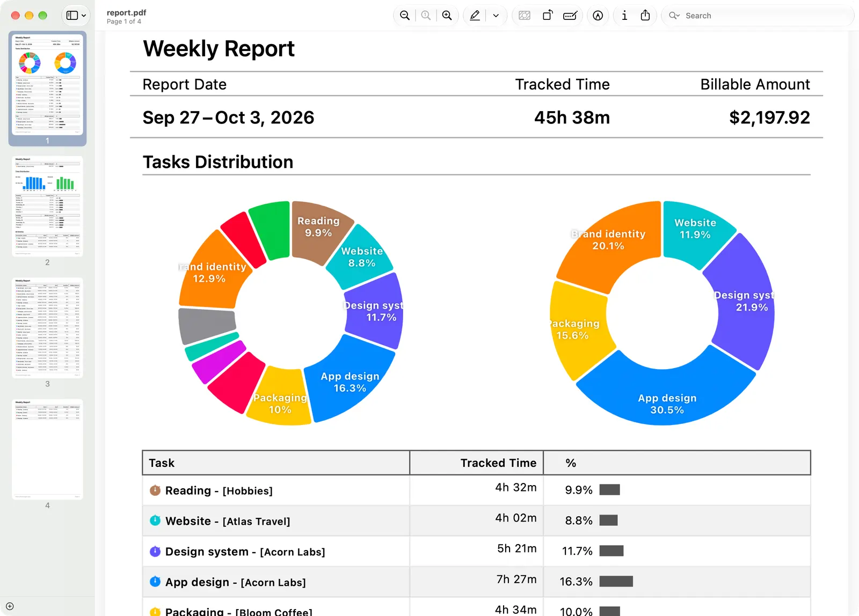Toggle the sidebar view button

click(72, 16)
